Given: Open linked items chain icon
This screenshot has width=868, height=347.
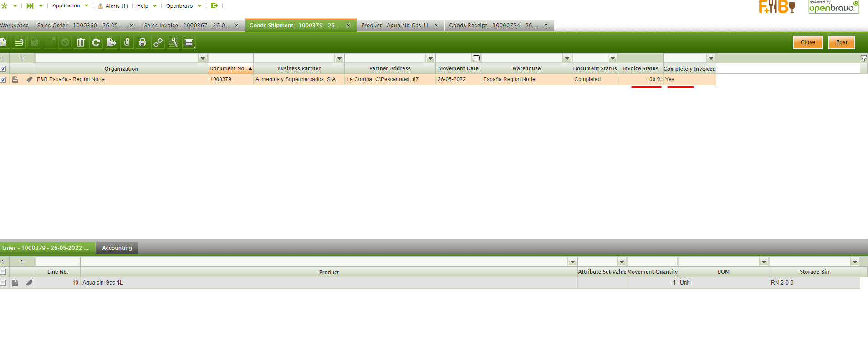Looking at the screenshot, I should click(158, 42).
